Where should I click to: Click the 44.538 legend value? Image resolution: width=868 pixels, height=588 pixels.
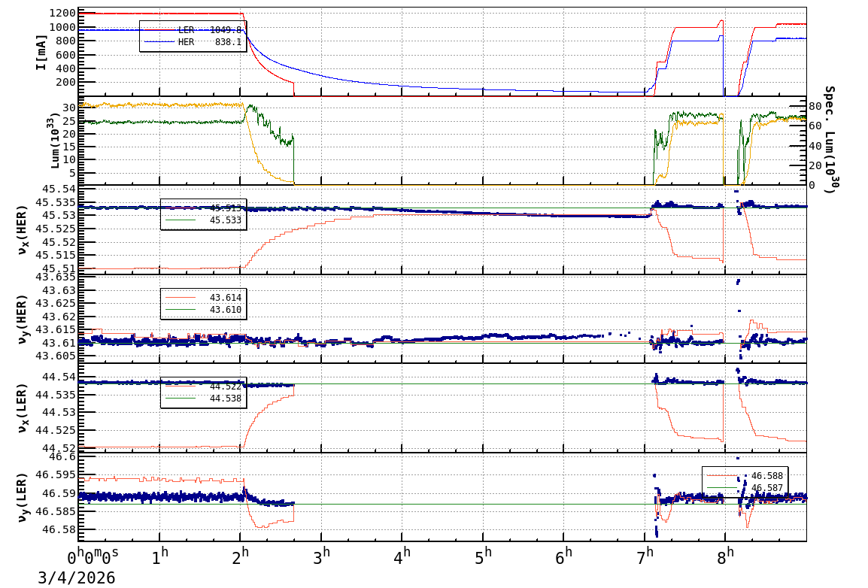(x=226, y=399)
